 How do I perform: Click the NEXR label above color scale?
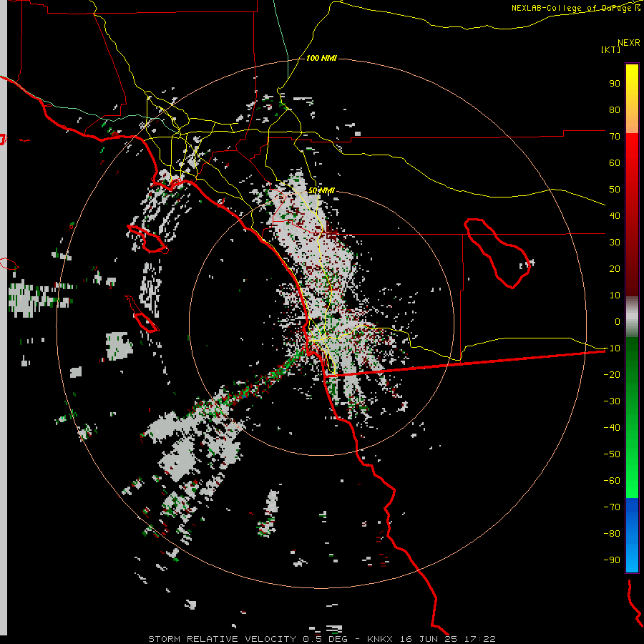point(629,43)
